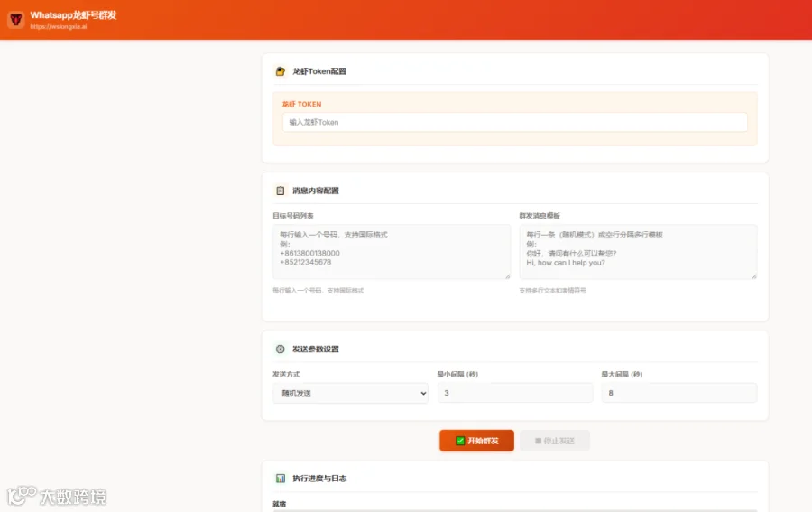Click the 龙虾Token配置 section icon
This screenshot has width=812, height=512.
coord(281,71)
